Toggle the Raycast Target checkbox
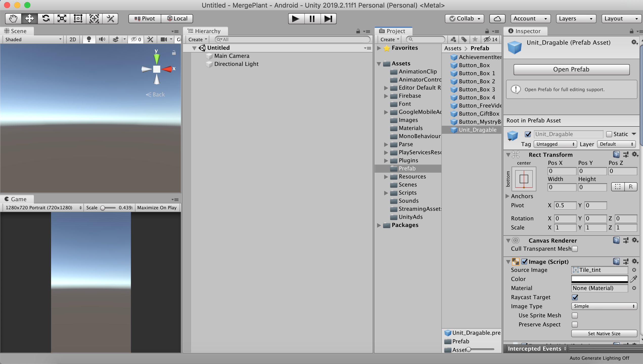Image resolution: width=643 pixels, height=364 pixels. [575, 297]
